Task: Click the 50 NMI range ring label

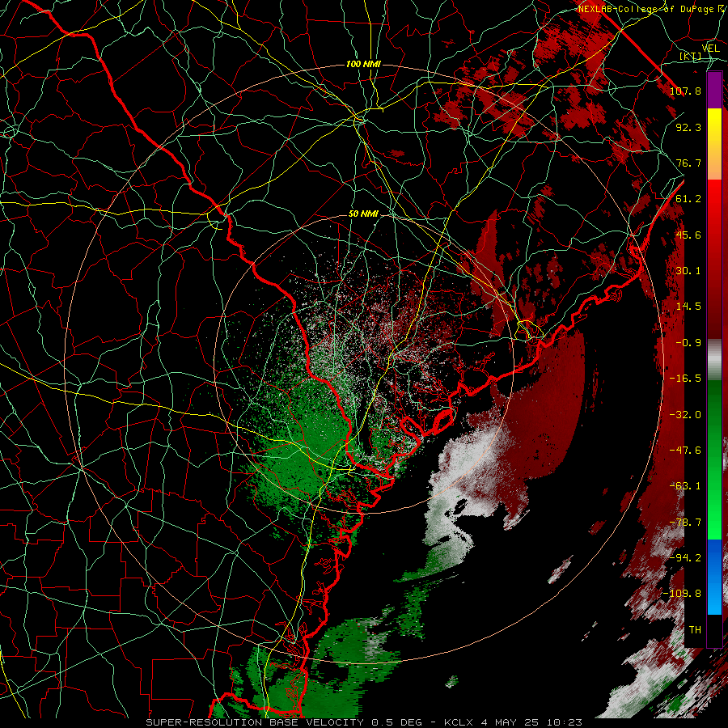Action: tap(363, 214)
